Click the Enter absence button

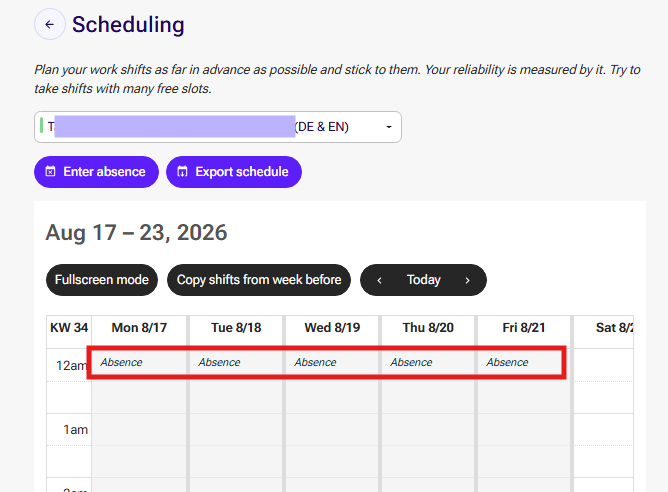click(x=96, y=172)
